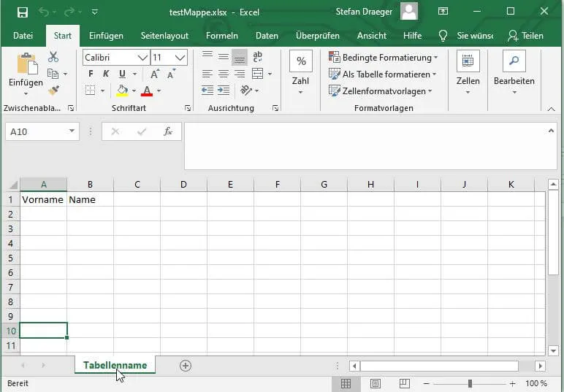564x392 pixels.
Task: Save the workbook with the floppy icon
Action: point(23,12)
